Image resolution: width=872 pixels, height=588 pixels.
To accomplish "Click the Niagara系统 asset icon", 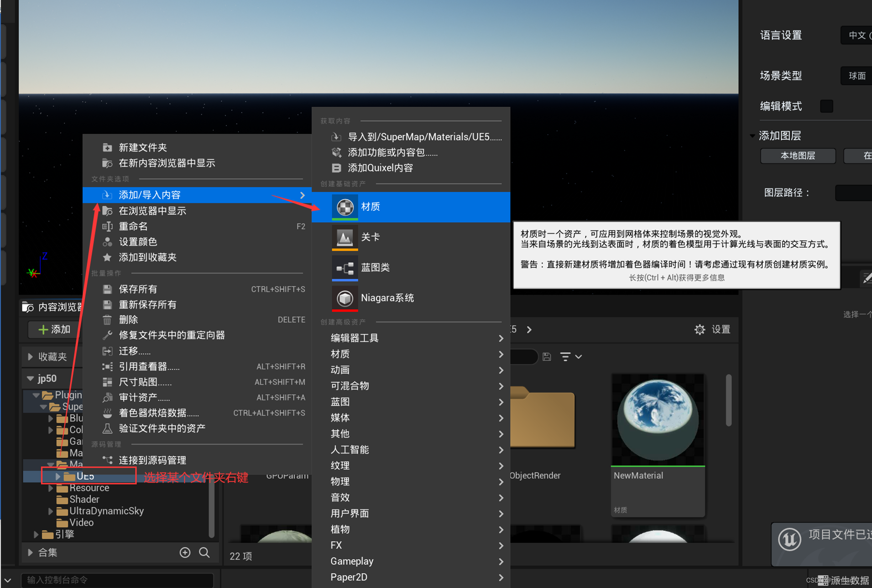I will (345, 298).
